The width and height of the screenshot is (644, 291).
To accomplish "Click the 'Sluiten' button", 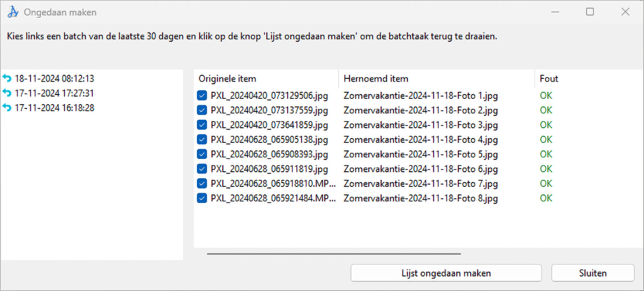I will [592, 273].
